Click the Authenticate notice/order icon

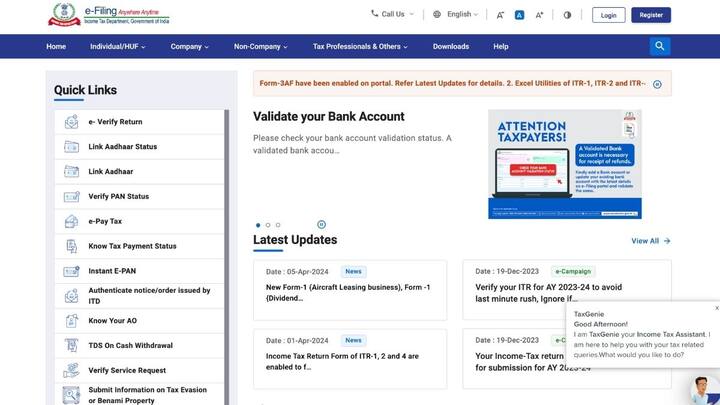pos(71,296)
